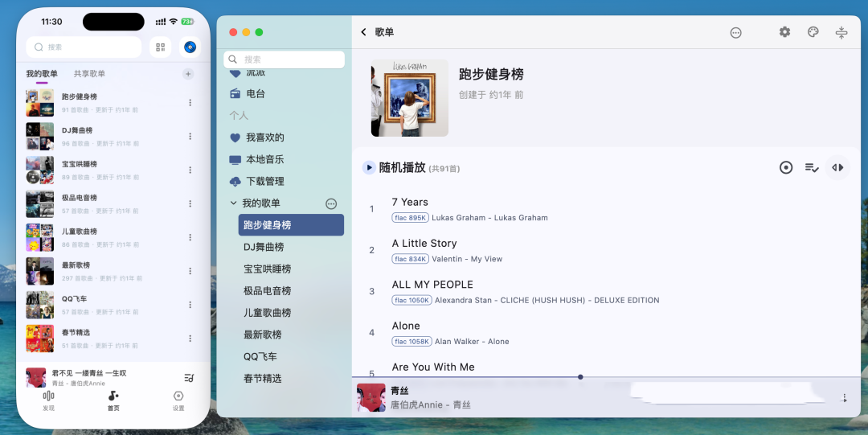
Task: Click the left-right arrows sort icon
Action: [837, 167]
